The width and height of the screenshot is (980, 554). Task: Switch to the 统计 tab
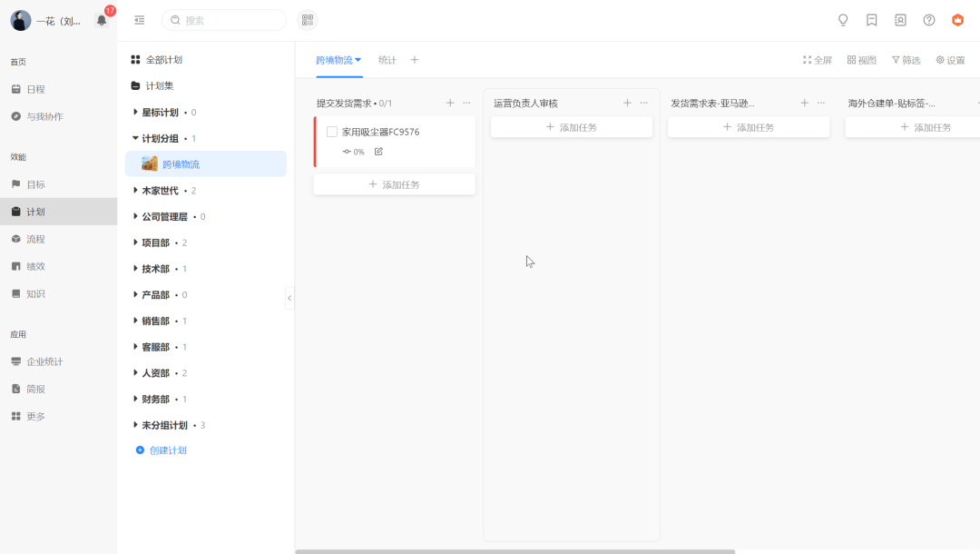[387, 60]
